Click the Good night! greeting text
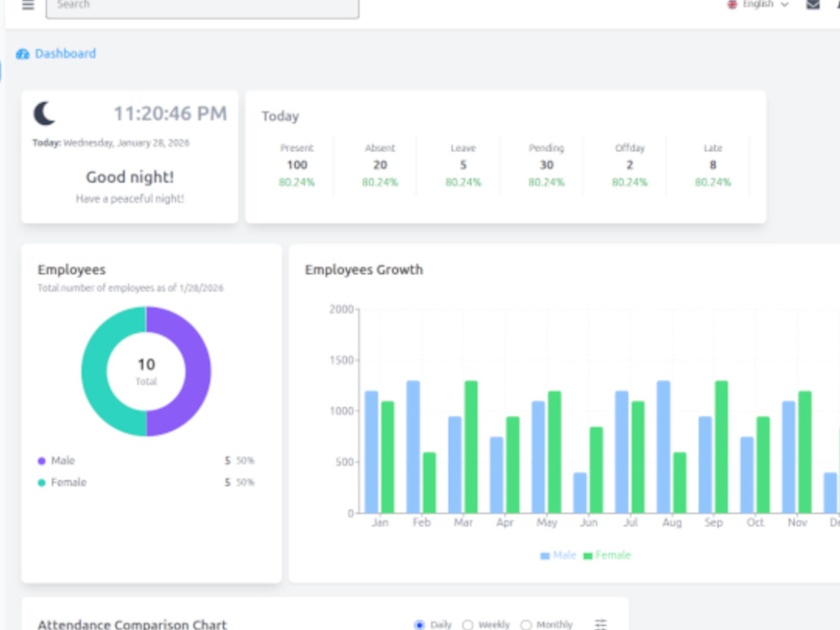Image resolution: width=840 pixels, height=630 pixels. [x=129, y=177]
